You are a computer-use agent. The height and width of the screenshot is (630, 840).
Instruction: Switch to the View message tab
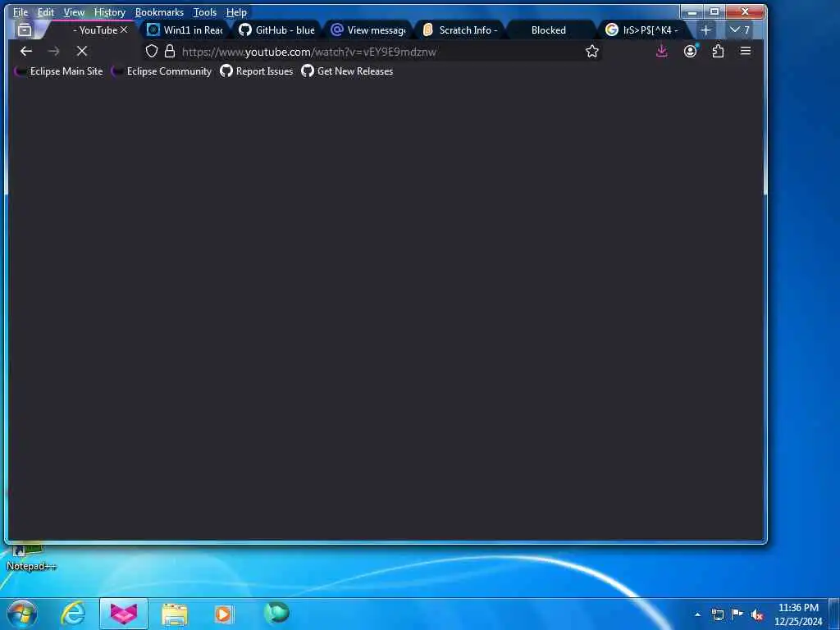(368, 30)
